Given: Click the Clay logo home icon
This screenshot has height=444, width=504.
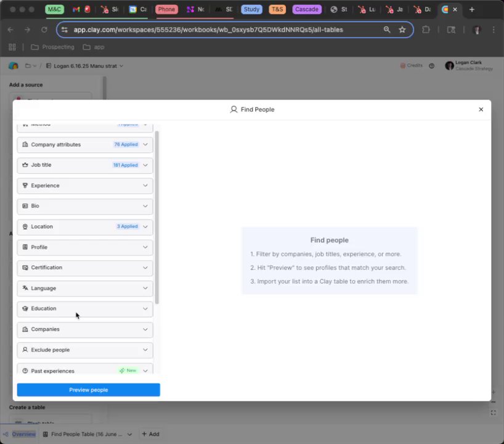Looking at the screenshot, I should pos(14,65).
